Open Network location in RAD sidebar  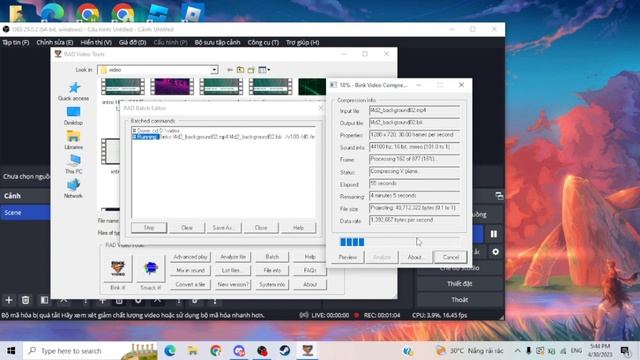(x=73, y=189)
